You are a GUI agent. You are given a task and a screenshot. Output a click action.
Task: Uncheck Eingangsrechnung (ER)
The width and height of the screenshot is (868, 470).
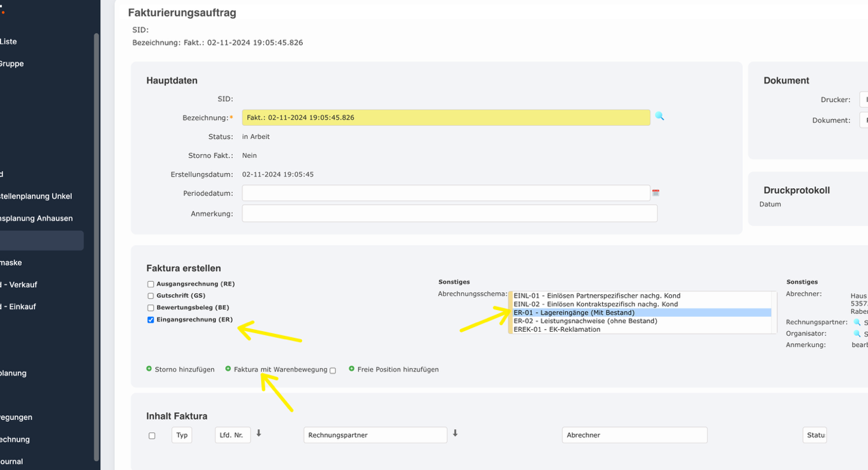point(150,319)
